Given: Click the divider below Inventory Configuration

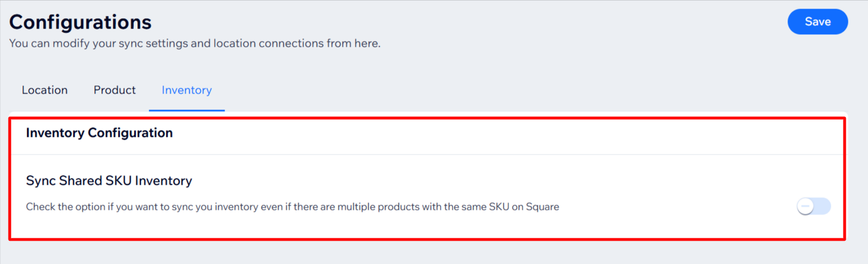Looking at the screenshot, I should pos(427,155).
